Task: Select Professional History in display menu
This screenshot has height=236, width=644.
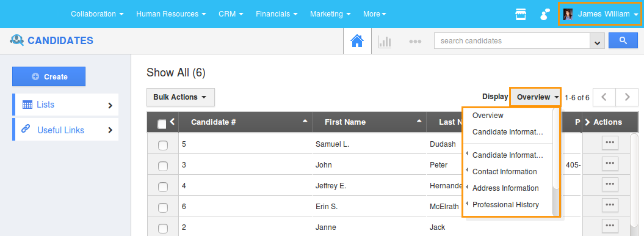Action: point(505,204)
